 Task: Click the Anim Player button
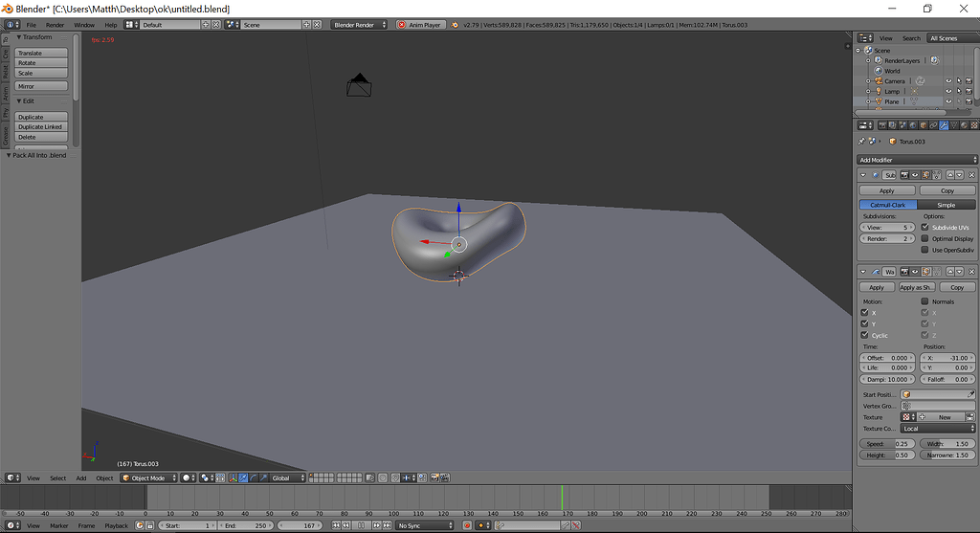[420, 25]
